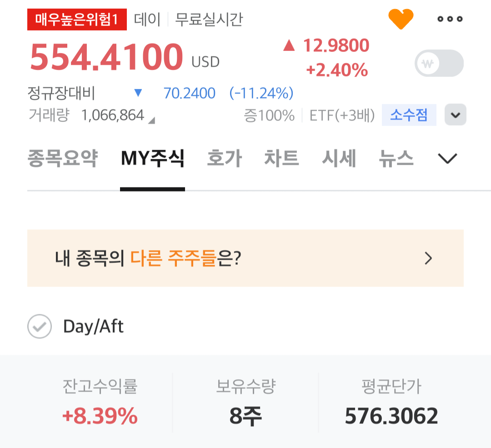The width and height of the screenshot is (491, 448).
Task: Expand the dropdown next to 소수점
Action: click(455, 115)
